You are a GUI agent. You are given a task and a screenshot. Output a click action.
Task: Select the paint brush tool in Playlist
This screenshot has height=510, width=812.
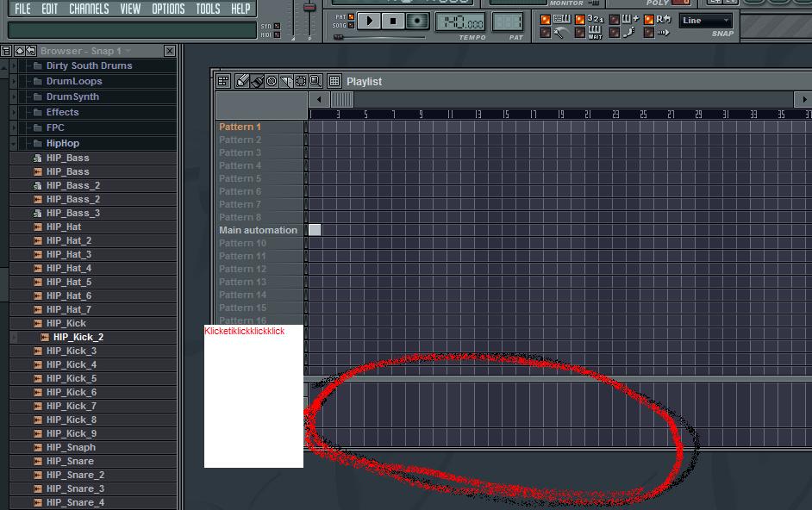(257, 81)
